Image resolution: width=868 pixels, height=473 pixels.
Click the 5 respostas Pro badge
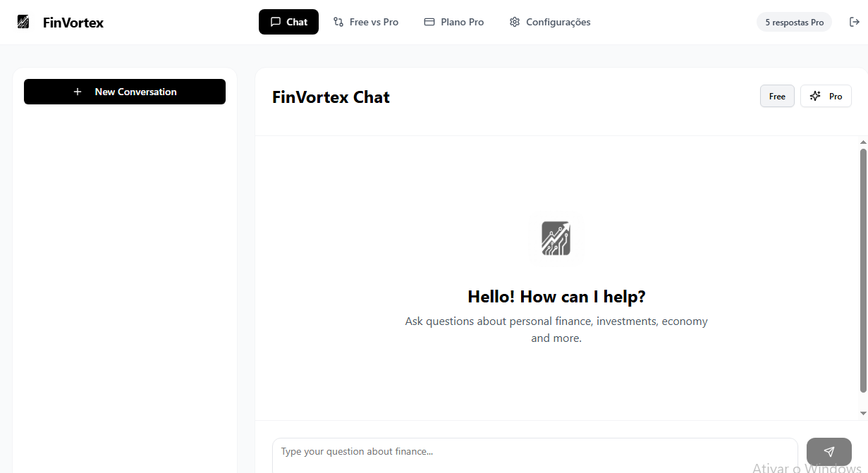click(794, 22)
